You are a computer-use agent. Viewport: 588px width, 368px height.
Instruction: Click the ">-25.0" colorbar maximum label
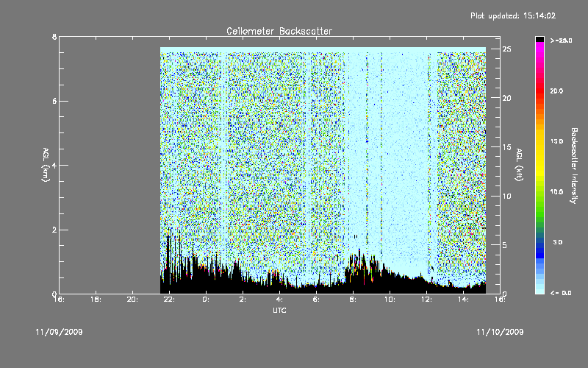561,40
